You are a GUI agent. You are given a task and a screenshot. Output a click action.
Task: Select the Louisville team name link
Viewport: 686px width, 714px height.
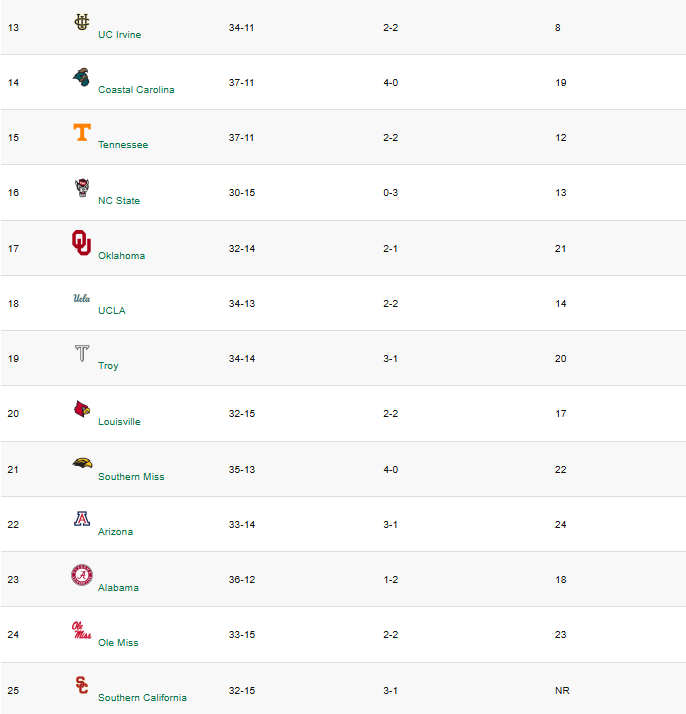(119, 422)
